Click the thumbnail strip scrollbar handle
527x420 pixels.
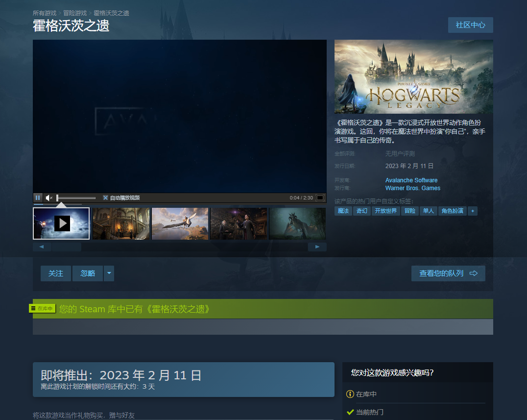pos(67,247)
